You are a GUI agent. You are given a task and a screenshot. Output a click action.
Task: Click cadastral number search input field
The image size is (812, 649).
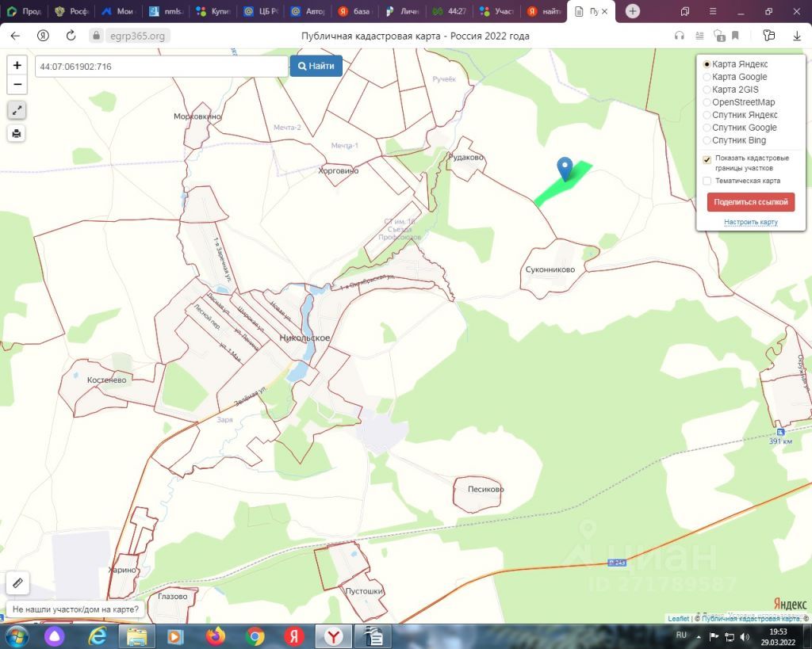coord(161,67)
